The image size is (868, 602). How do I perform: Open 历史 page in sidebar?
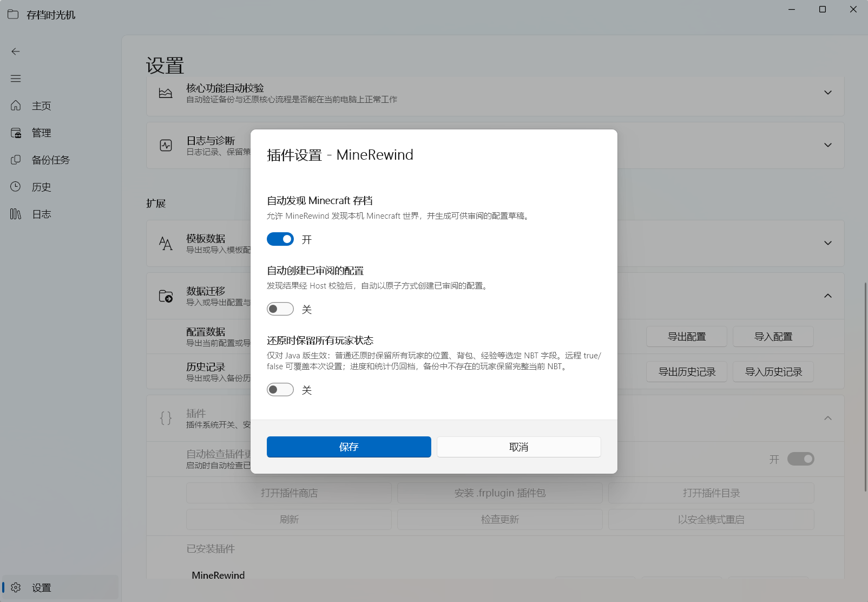[60, 187]
